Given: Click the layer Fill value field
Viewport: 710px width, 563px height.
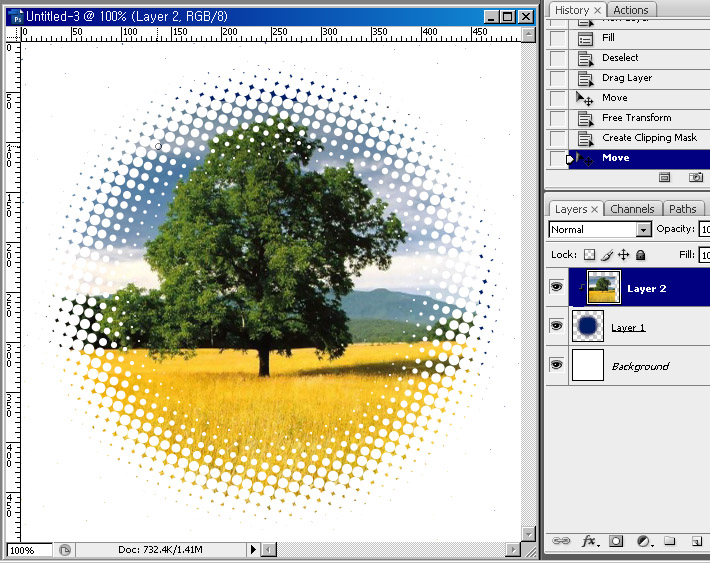Looking at the screenshot, I should [704, 255].
